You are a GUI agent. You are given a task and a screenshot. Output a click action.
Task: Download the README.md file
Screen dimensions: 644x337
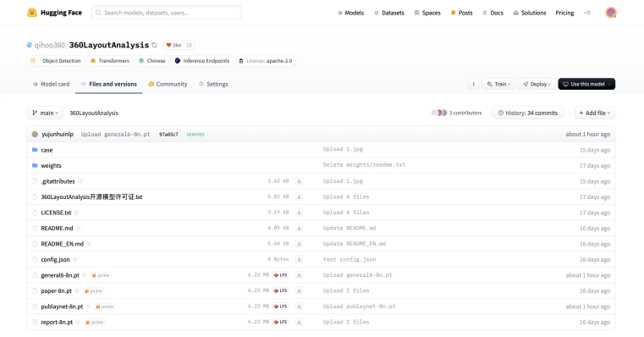(299, 228)
